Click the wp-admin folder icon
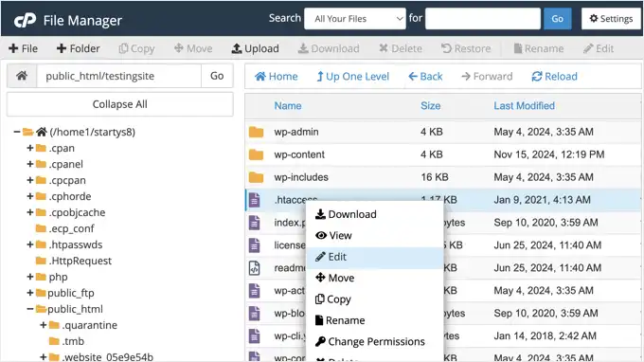Image resolution: width=644 pixels, height=362 pixels. tap(256, 132)
